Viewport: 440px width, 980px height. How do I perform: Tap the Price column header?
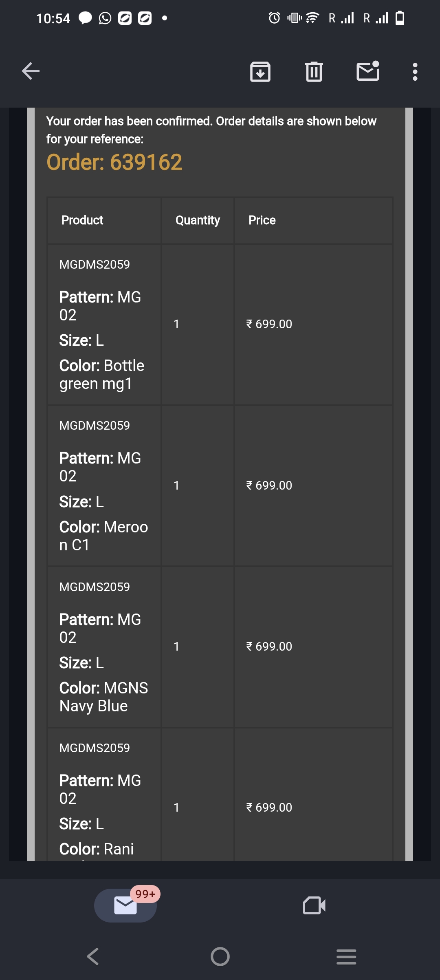pos(262,220)
